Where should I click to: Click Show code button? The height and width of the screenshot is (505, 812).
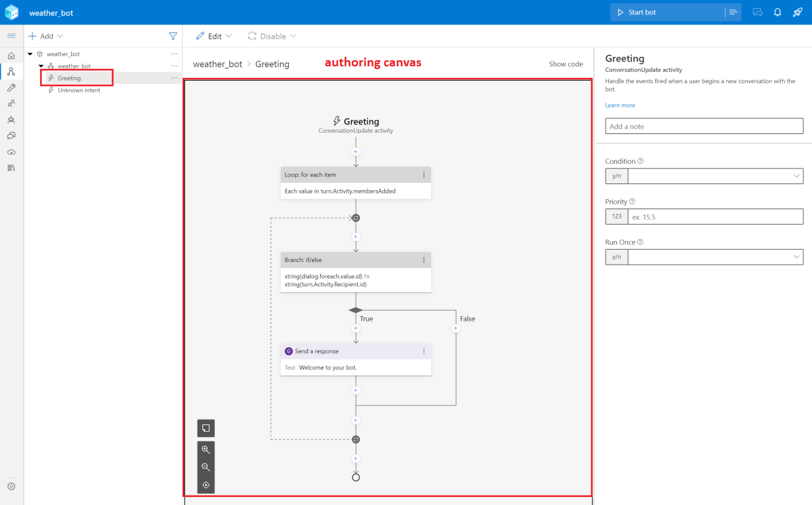coord(566,64)
